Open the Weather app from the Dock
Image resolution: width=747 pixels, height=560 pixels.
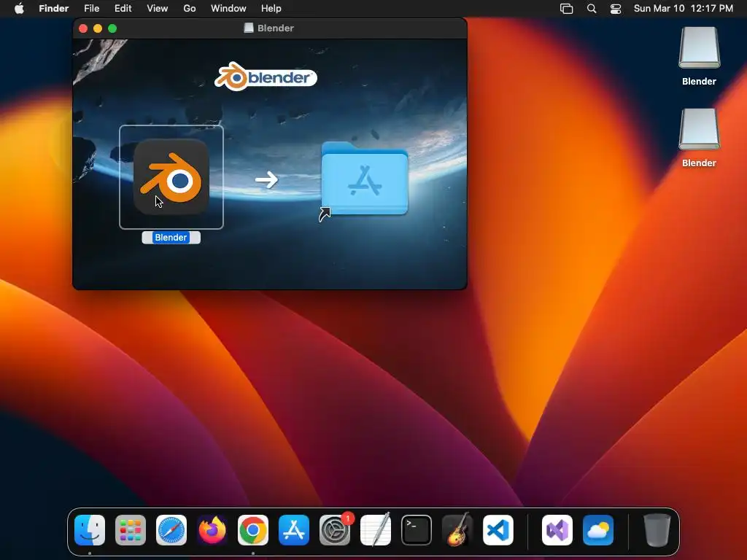click(598, 530)
